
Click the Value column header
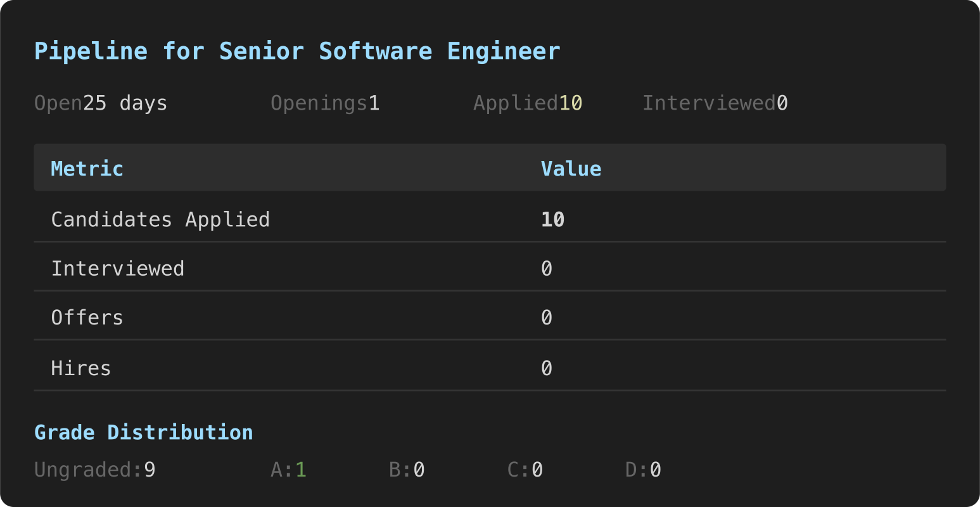[x=571, y=169]
